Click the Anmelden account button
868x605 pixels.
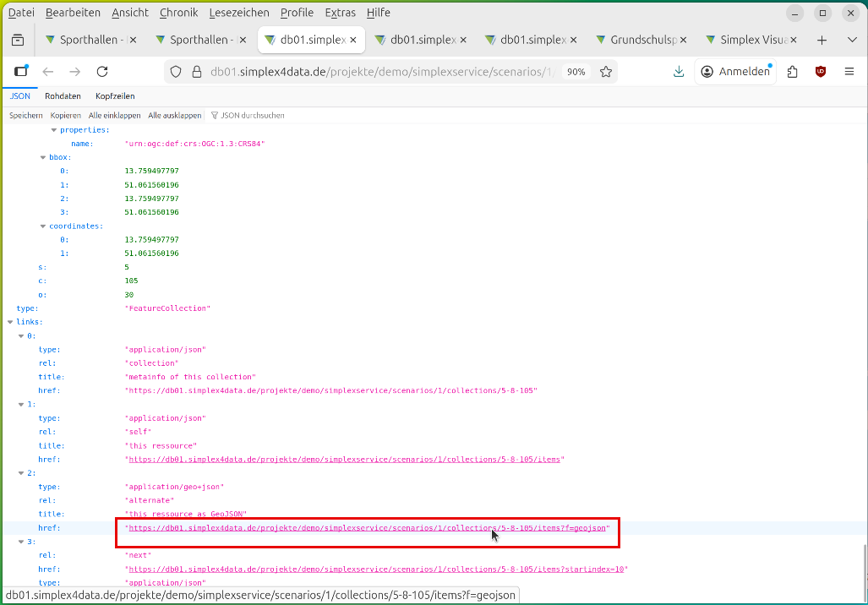tap(734, 72)
